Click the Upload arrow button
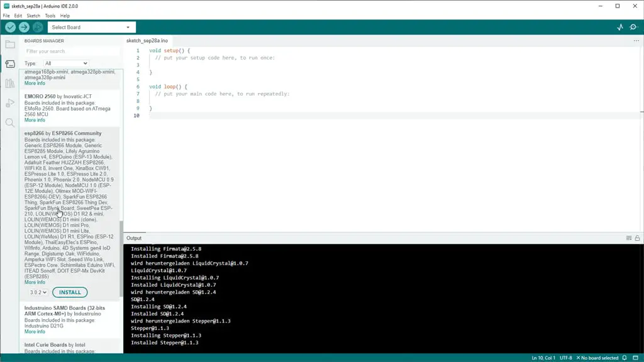 (24, 27)
